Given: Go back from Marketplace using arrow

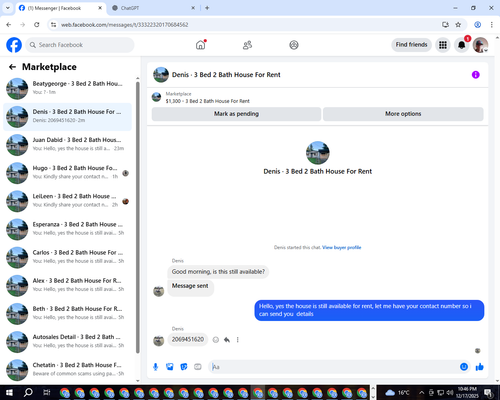Looking at the screenshot, I should (x=12, y=67).
